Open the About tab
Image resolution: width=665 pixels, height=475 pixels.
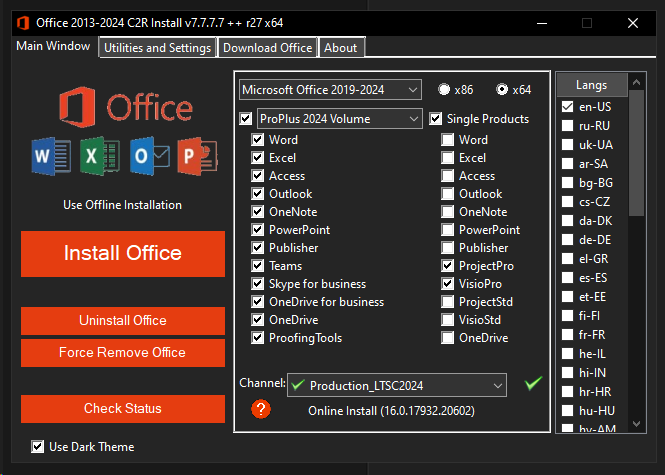pyautogui.click(x=341, y=48)
